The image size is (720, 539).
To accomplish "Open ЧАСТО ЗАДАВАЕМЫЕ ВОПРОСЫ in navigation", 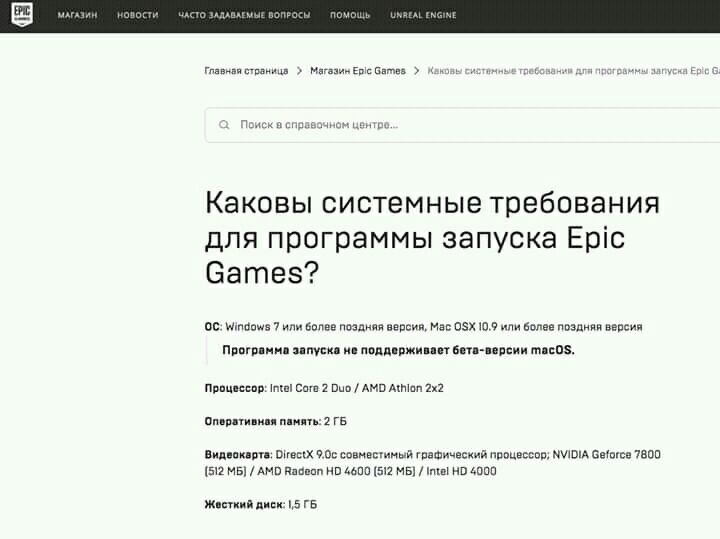I will [244, 15].
